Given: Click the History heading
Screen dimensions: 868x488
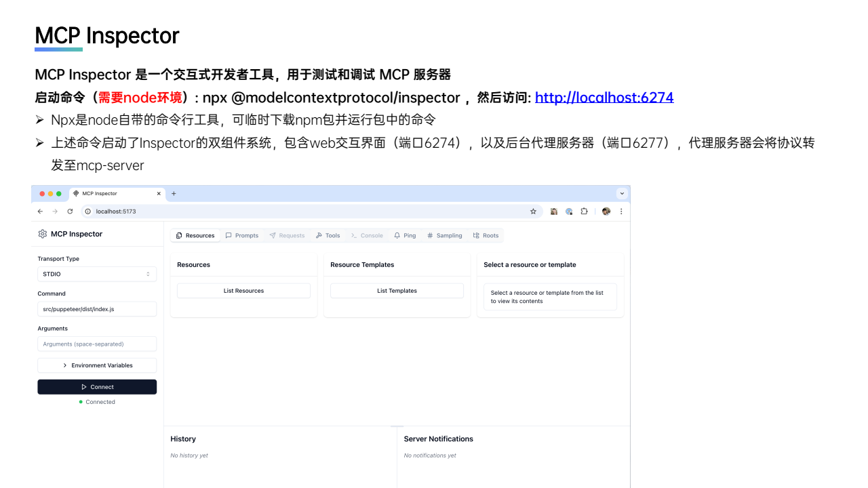Looking at the screenshot, I should tap(183, 439).
